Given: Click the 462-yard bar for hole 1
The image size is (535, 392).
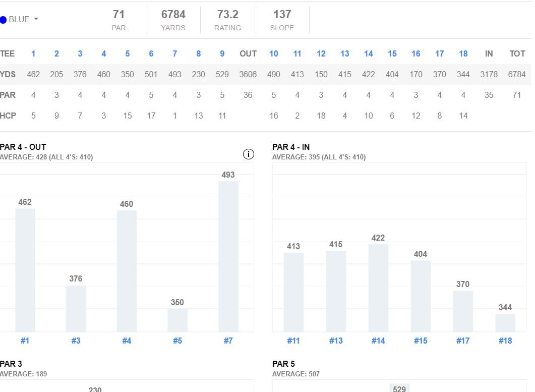Looking at the screenshot, I should (x=25, y=270).
